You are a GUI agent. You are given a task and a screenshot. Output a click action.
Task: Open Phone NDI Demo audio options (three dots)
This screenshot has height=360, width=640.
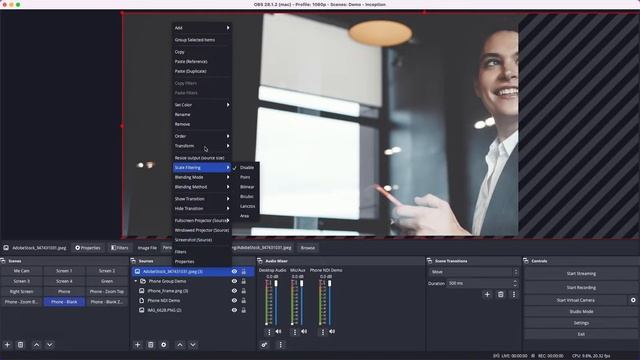323,332
